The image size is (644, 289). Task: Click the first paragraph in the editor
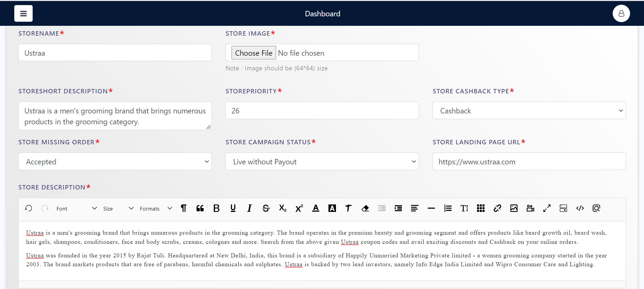coord(317,237)
